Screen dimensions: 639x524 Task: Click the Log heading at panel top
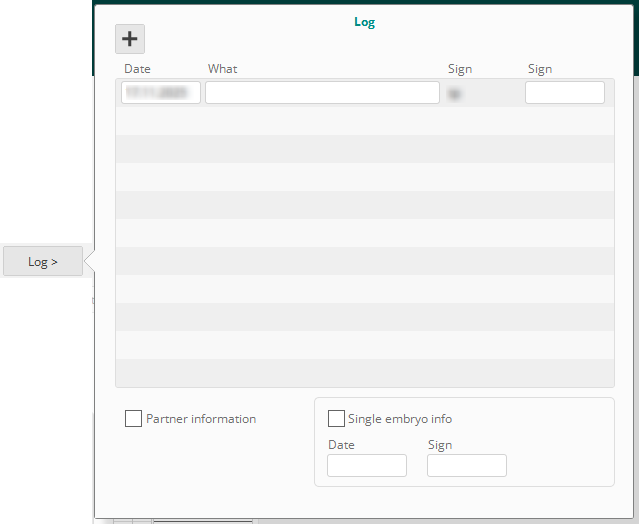tap(364, 21)
